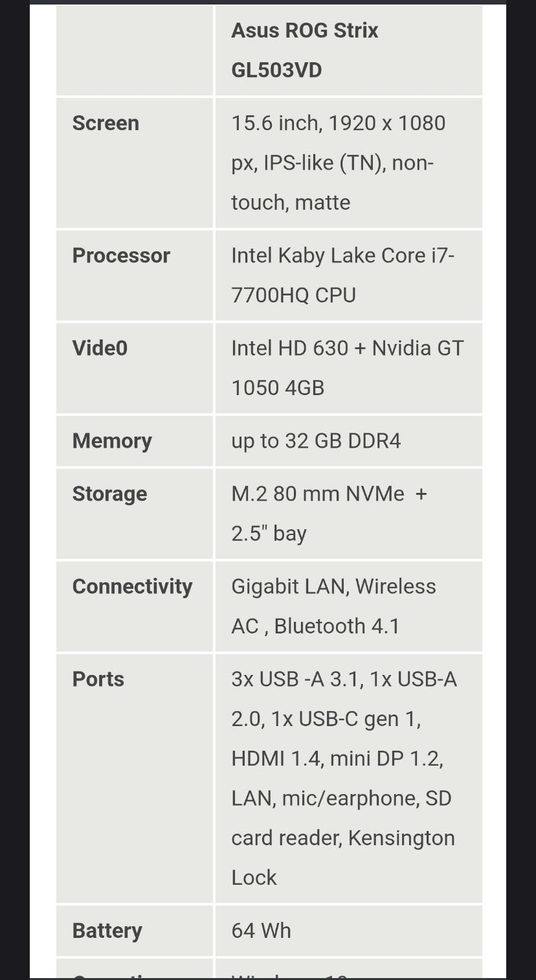Select the Vide0 row label
536x980 pixels.
(100, 348)
